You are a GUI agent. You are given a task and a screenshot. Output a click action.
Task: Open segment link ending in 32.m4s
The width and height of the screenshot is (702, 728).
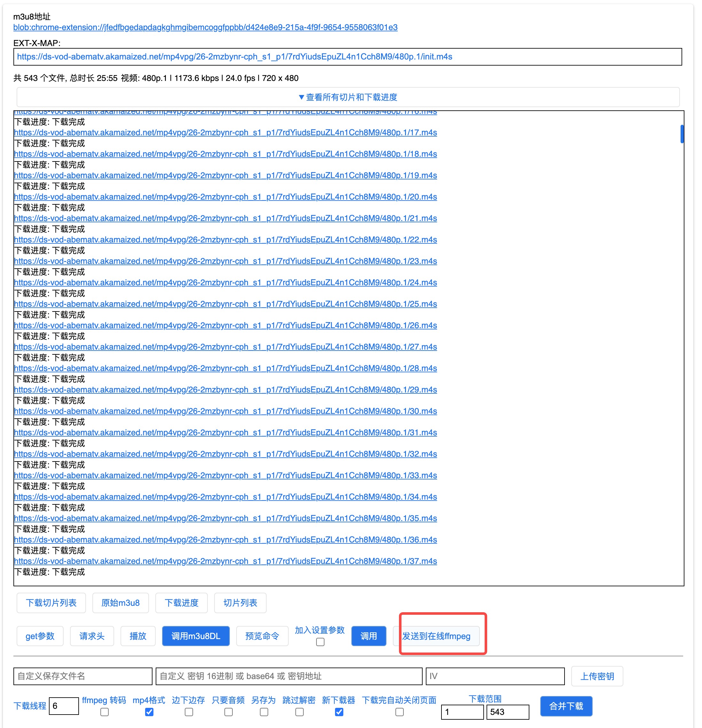[225, 454]
